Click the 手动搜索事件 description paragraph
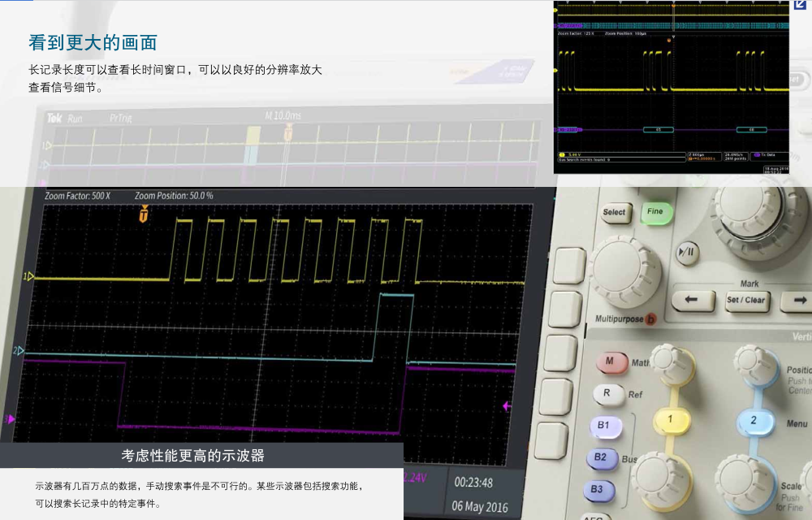 pyautogui.click(x=201, y=494)
